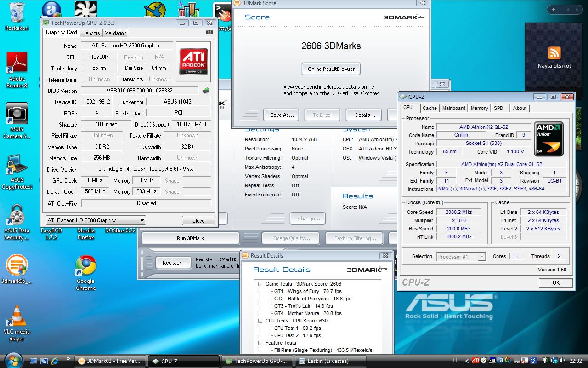Viewport: 588px width, 368px height.
Task: Click FI language indicator on taskbar
Action: click(x=455, y=361)
